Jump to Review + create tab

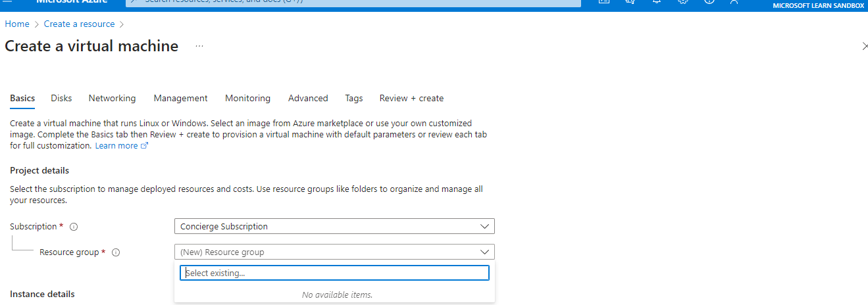[411, 98]
